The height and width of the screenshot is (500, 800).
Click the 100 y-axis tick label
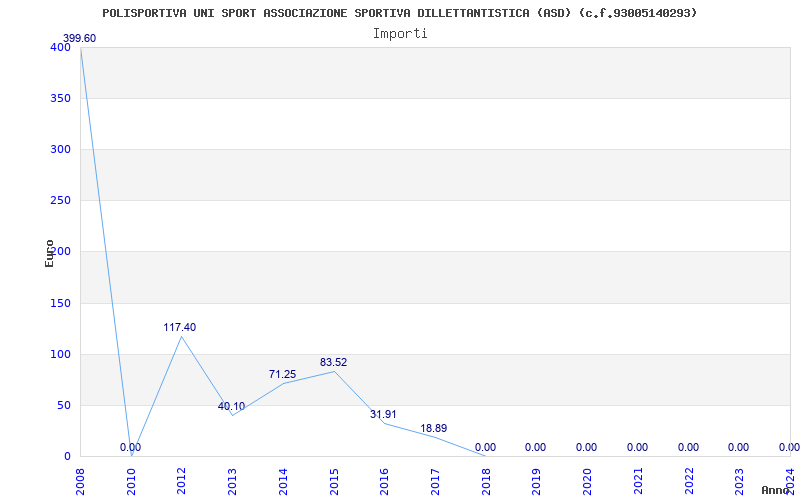(x=60, y=354)
